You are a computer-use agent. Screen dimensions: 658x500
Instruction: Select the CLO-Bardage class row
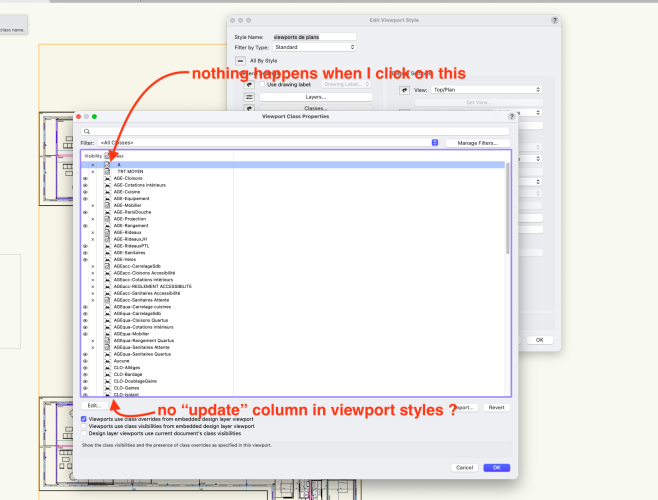[x=127, y=374]
